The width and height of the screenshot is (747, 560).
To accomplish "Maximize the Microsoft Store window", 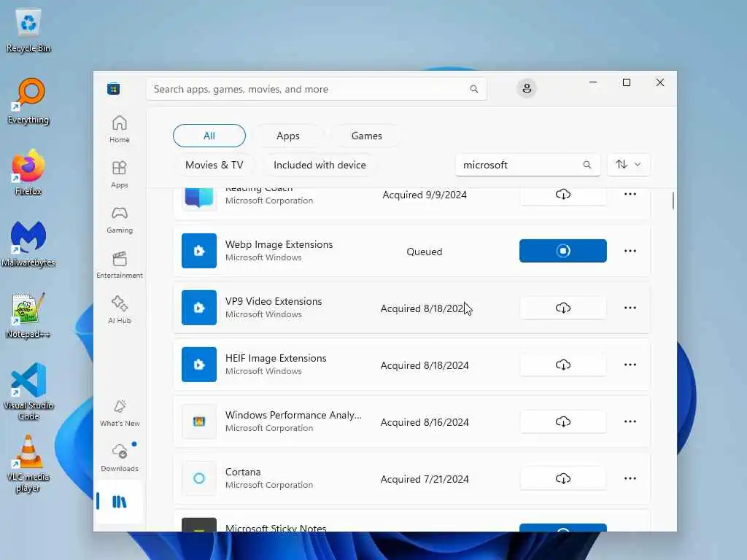I will pos(627,82).
